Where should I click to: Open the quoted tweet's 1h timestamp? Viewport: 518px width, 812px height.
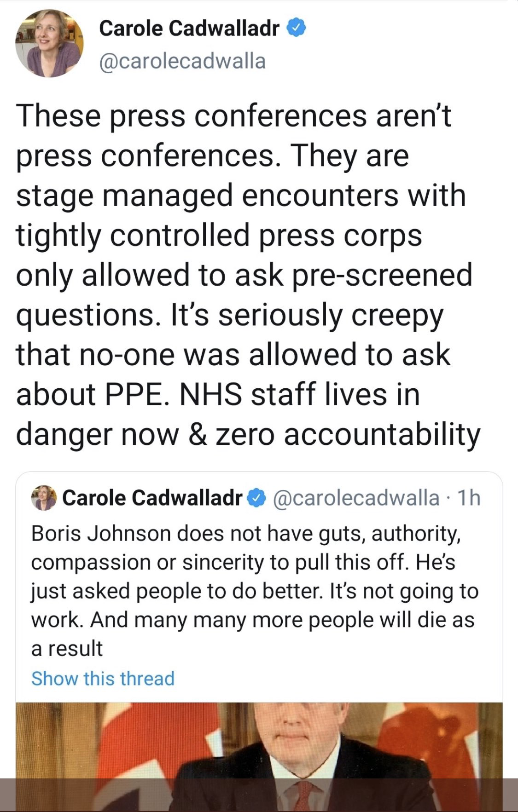[469, 498]
